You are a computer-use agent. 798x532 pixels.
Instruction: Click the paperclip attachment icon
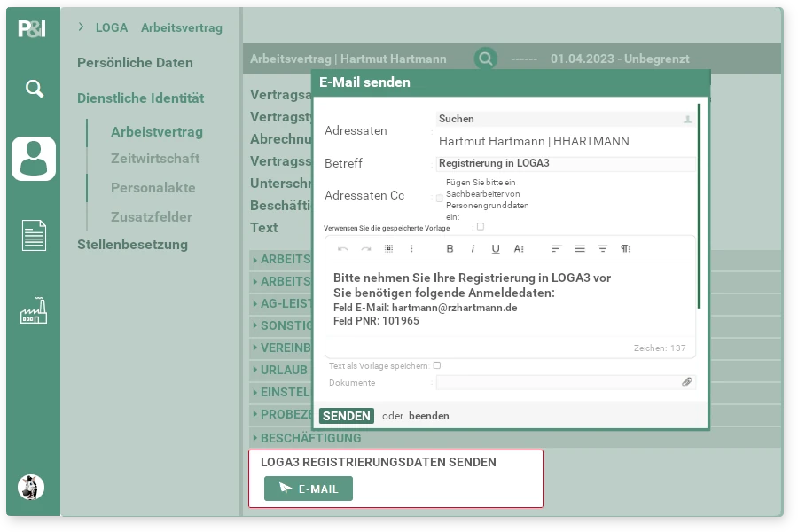click(x=687, y=382)
